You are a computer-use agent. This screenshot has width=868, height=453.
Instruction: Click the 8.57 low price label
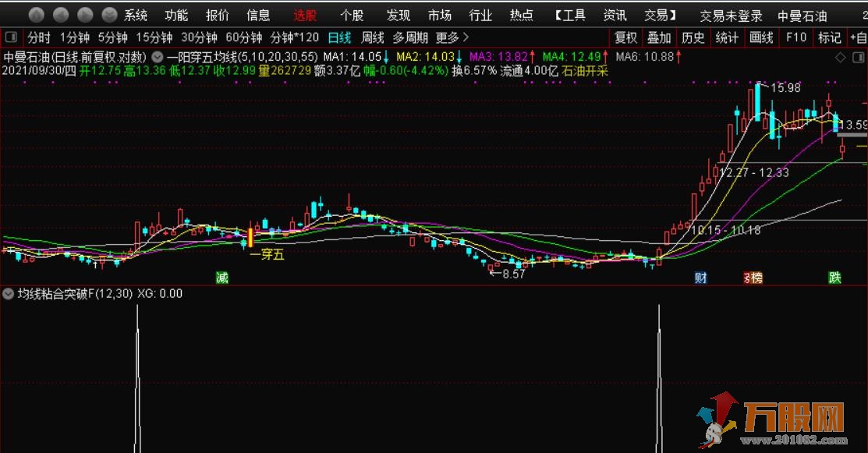pos(514,273)
